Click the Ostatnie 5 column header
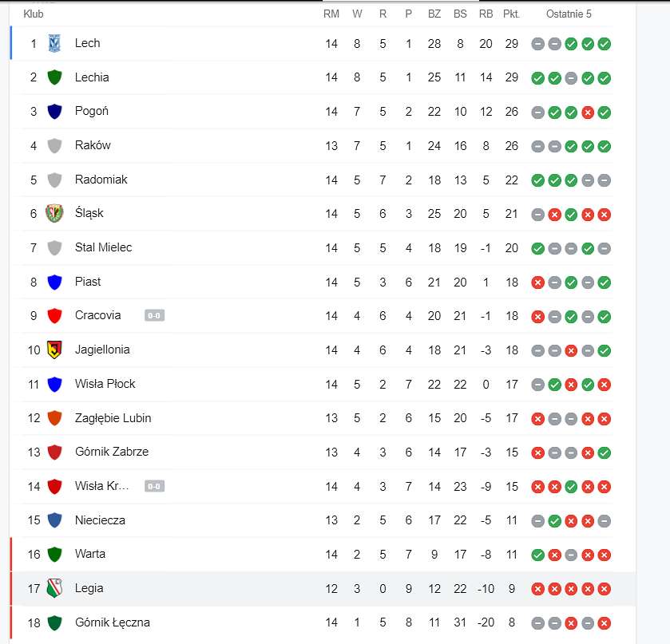 [x=569, y=14]
